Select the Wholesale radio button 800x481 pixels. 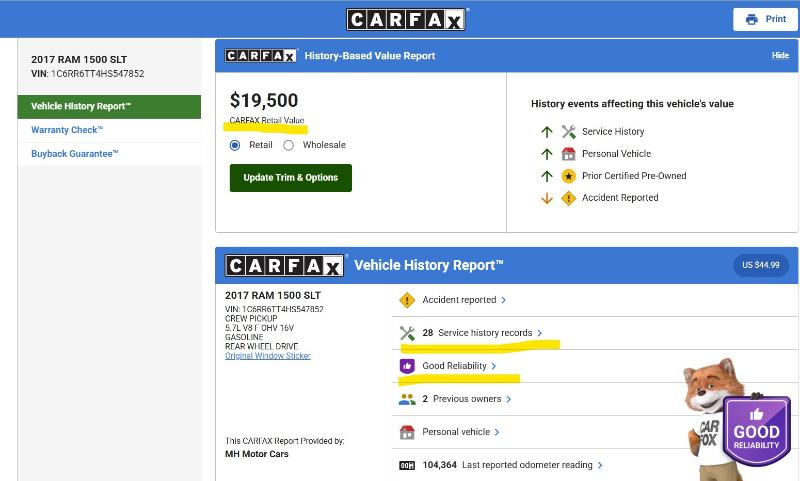click(x=289, y=145)
